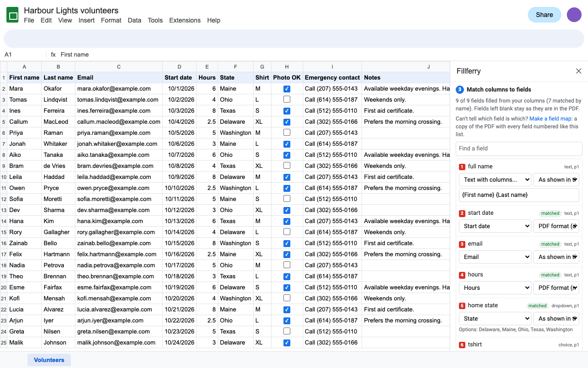The width and height of the screenshot is (588, 368).
Task: Select row header 10
Action: click(4, 177)
